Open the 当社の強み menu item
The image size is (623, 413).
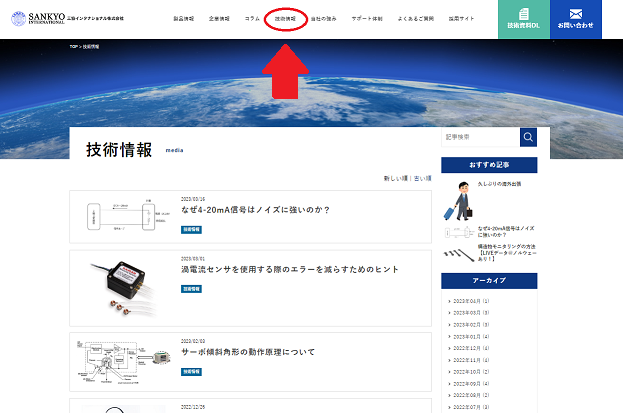coord(323,19)
